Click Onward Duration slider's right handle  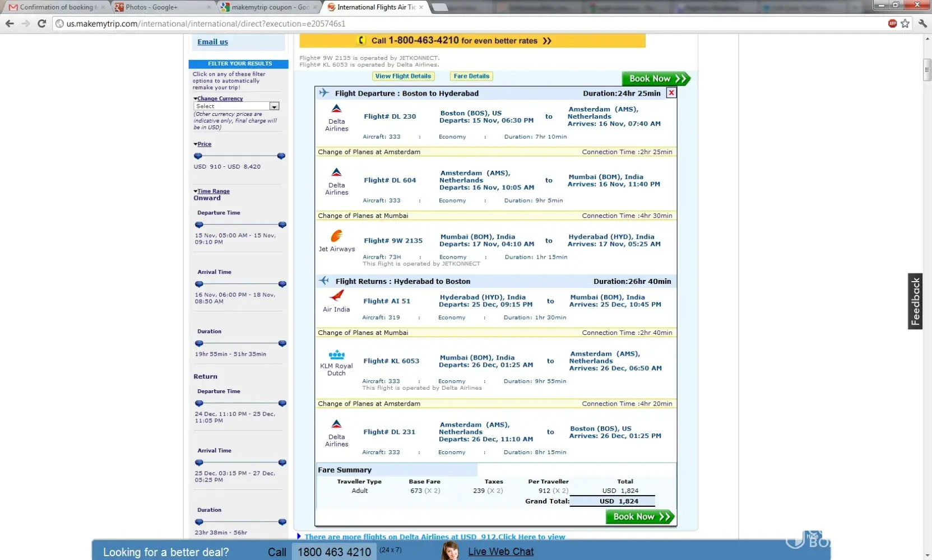coord(282,343)
